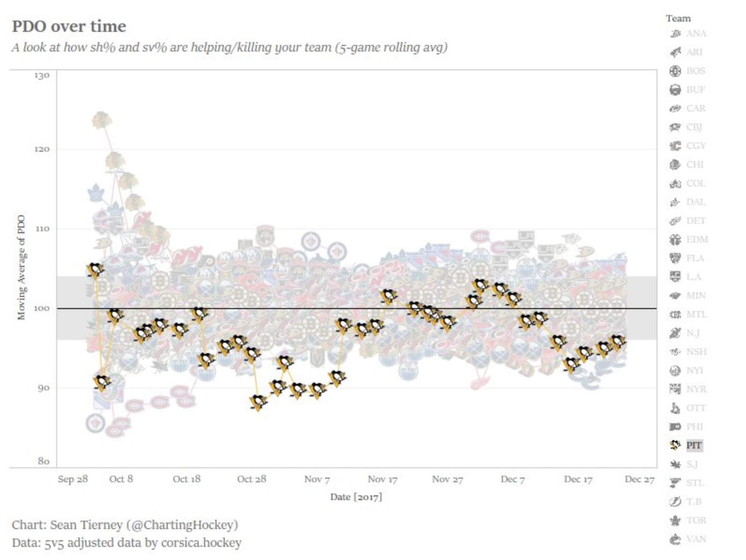Click the Penguins marker above 100 near Nov 17
The image size is (746, 560).
pyautogui.click(x=388, y=296)
